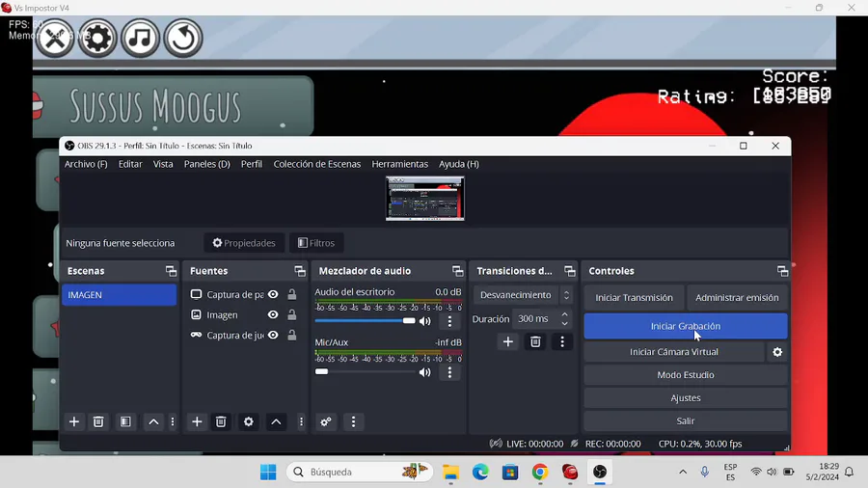Enable Modo Estudio
Image resolution: width=868 pixels, height=488 pixels.
pyautogui.click(x=686, y=375)
